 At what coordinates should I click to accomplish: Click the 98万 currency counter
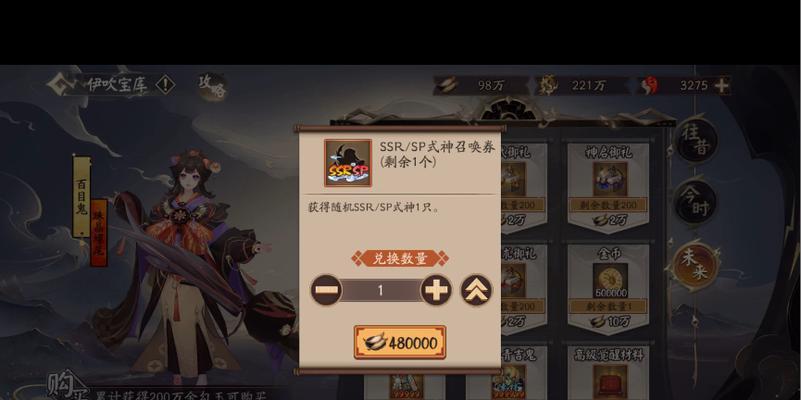480,85
